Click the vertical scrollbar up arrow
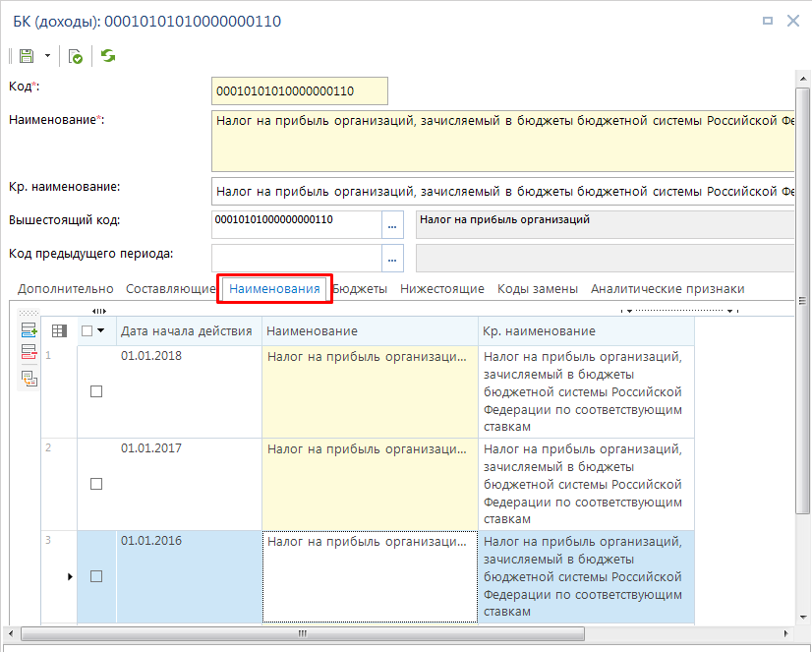 pyautogui.click(x=803, y=79)
